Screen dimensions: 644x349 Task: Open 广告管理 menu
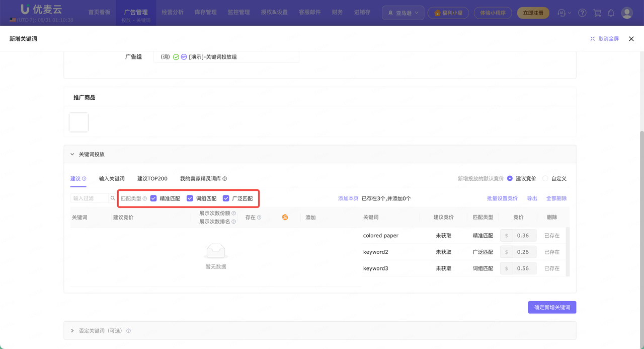point(136,12)
